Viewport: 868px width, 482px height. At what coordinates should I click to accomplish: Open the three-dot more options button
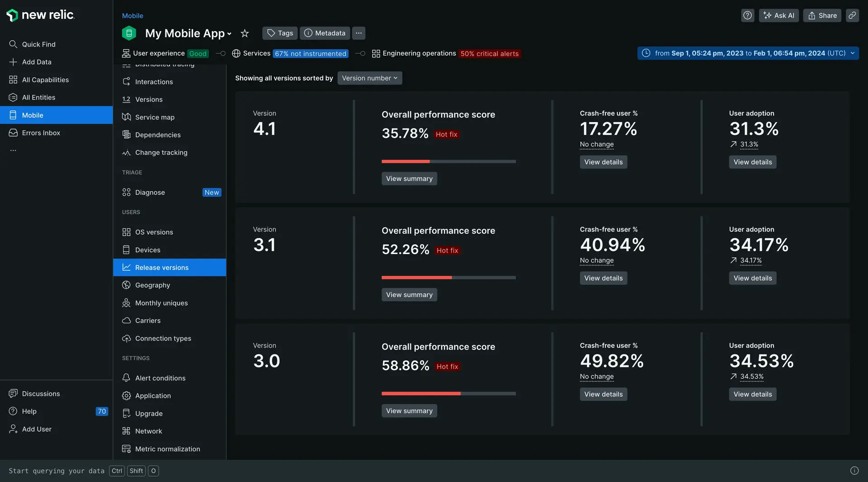click(359, 33)
